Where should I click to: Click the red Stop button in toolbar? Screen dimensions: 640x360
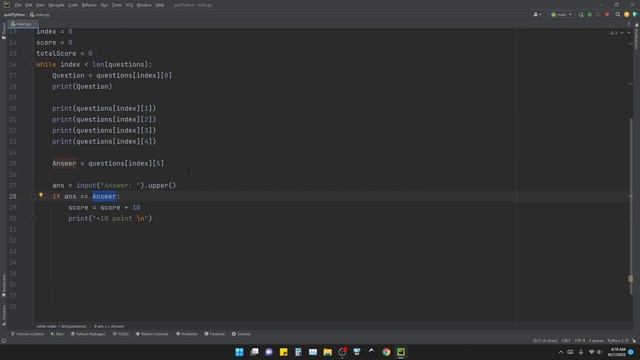pyautogui.click(x=607, y=14)
